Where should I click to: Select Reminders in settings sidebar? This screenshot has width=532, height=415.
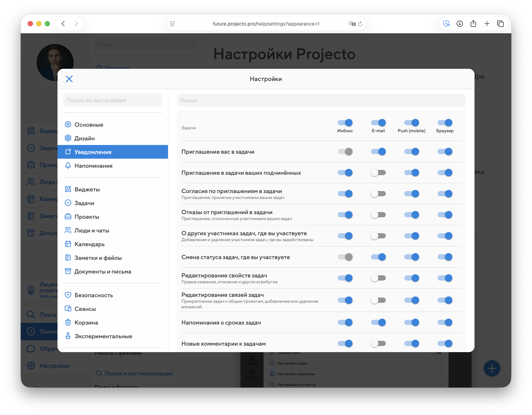coord(93,166)
